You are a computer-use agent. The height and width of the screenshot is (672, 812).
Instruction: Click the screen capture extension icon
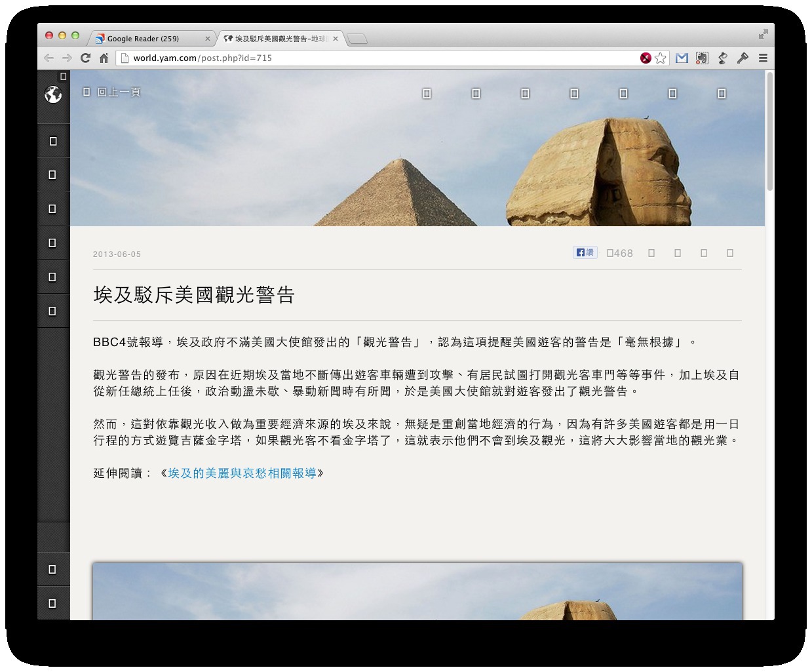pos(702,58)
